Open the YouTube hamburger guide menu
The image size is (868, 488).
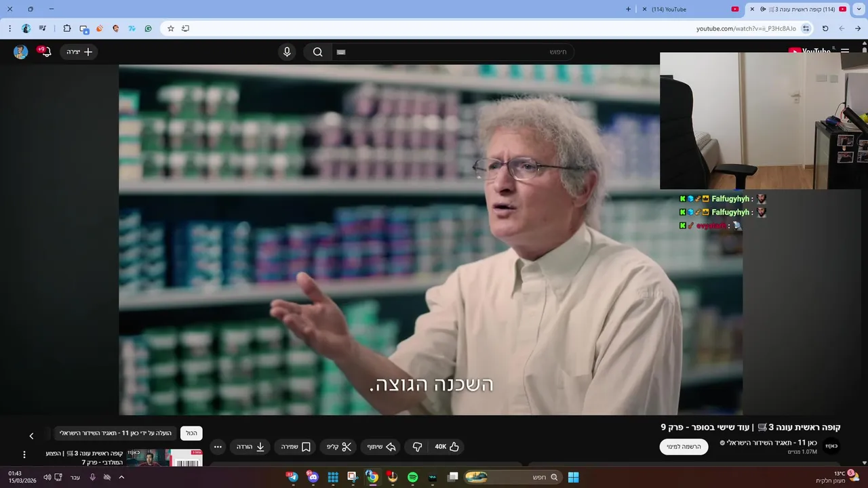pos(845,52)
